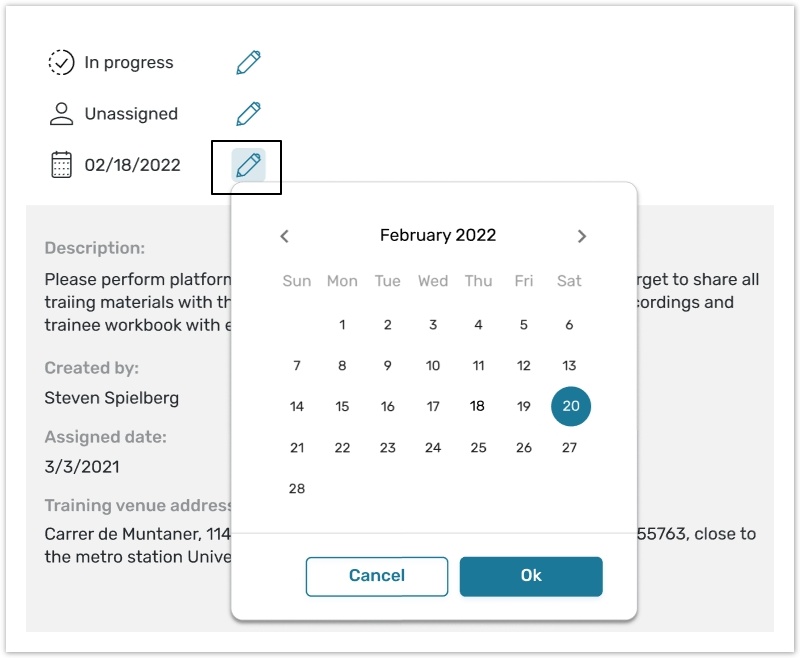This screenshot has height=658, width=800.
Task: Click the pencil icon next to In progress
Action: (x=248, y=63)
